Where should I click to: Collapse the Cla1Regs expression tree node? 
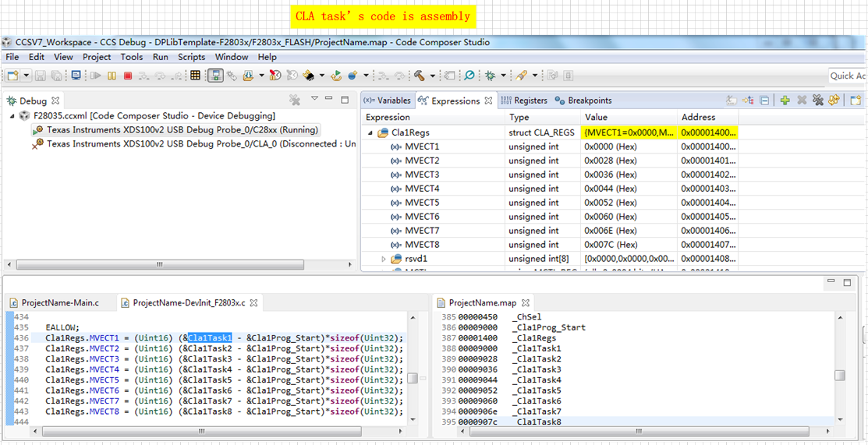(x=370, y=133)
